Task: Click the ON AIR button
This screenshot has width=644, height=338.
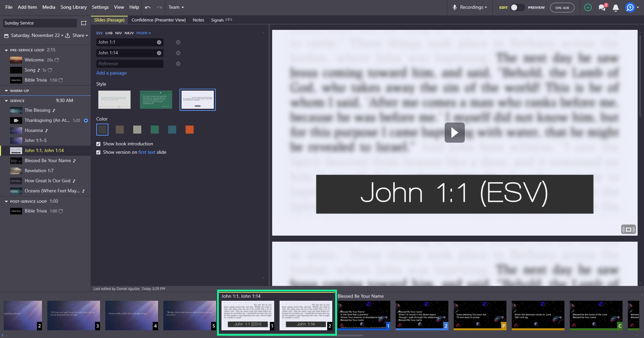Action: click(562, 7)
